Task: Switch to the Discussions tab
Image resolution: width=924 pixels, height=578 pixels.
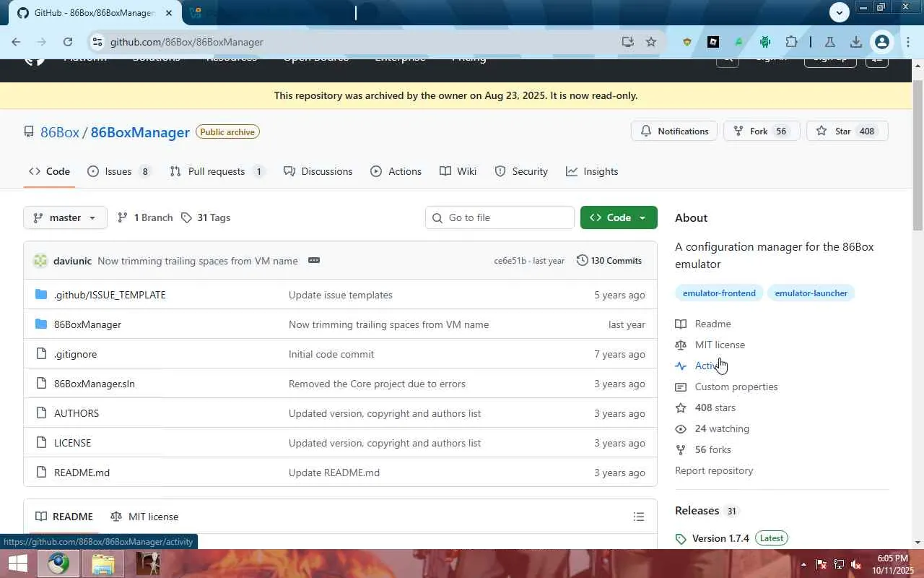Action: [x=318, y=171]
